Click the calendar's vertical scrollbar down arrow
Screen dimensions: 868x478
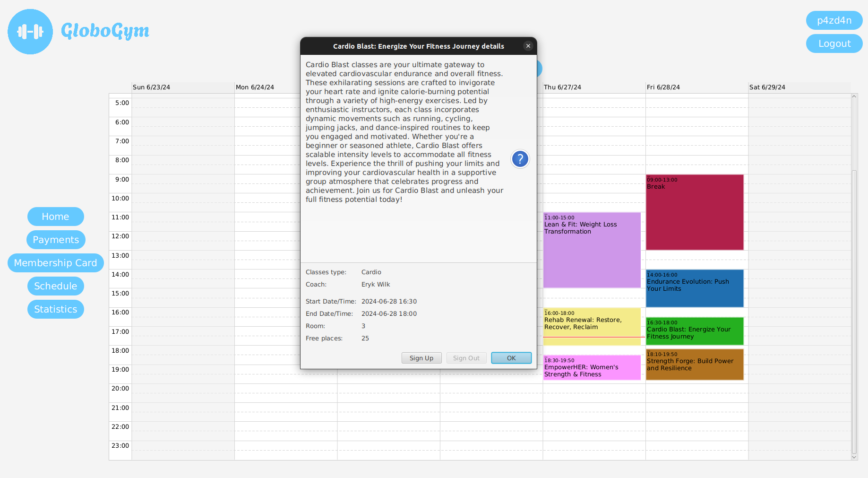click(x=854, y=457)
